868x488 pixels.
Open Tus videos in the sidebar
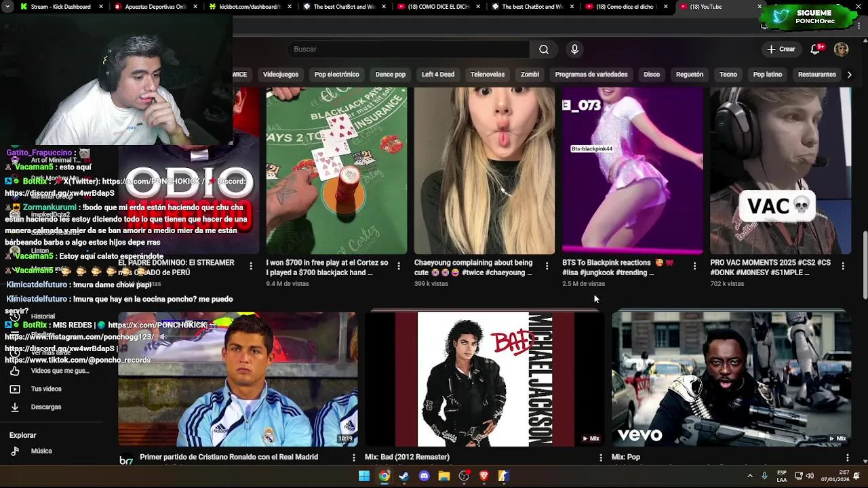[46, 389]
